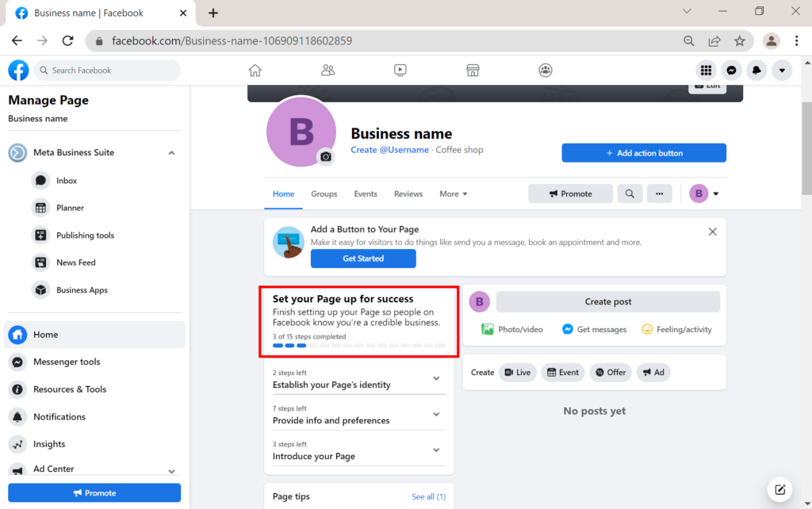
Task: Click the Create @Username link
Action: (x=389, y=150)
